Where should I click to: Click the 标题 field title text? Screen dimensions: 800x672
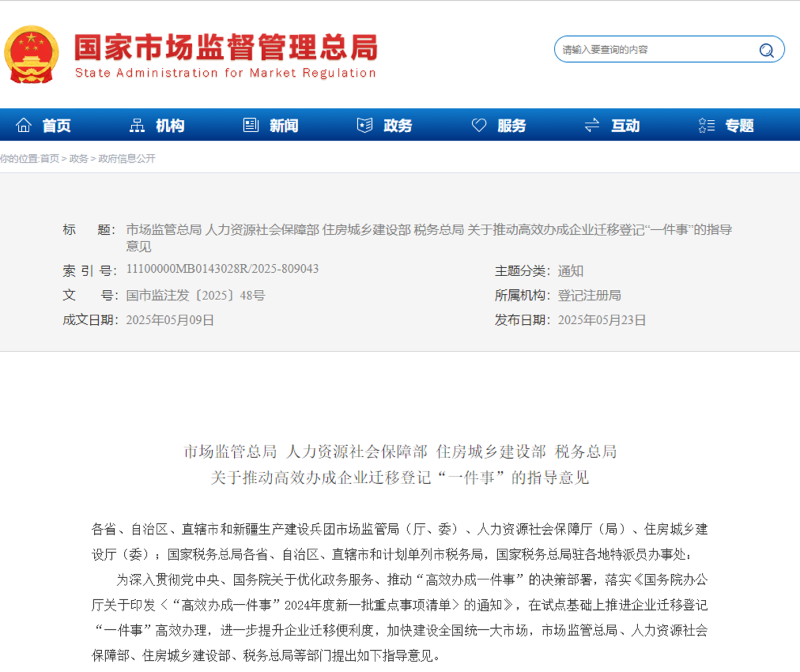429,238
